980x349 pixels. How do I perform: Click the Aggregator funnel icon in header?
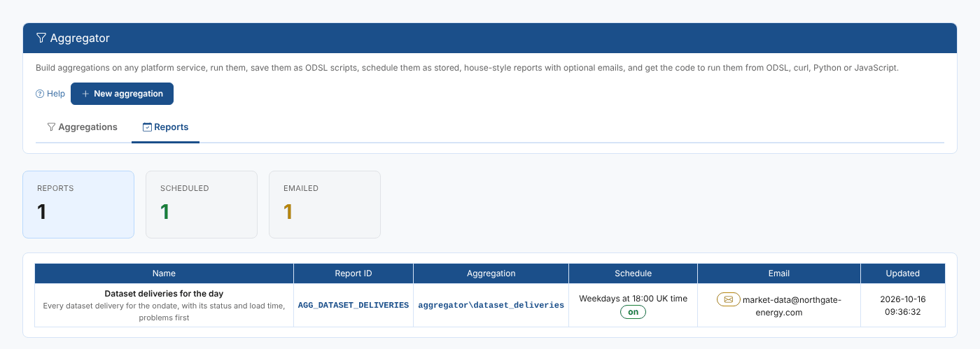tap(41, 38)
